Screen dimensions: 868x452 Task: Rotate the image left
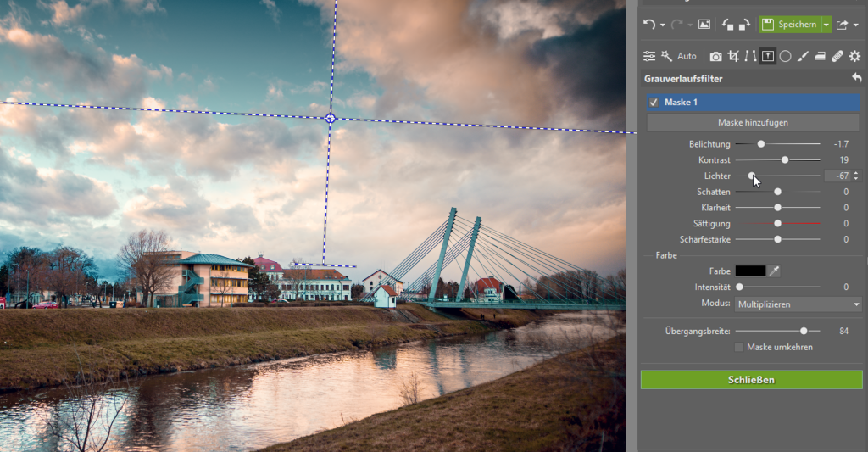tap(728, 25)
